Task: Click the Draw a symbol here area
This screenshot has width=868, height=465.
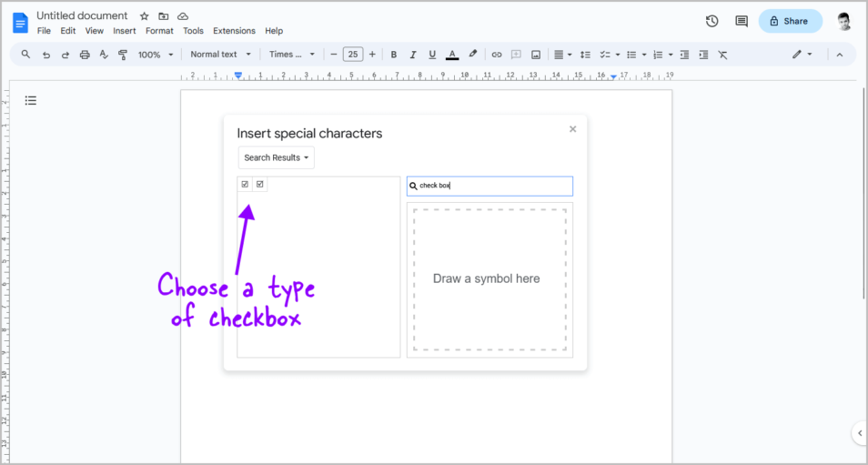Action: (x=490, y=279)
